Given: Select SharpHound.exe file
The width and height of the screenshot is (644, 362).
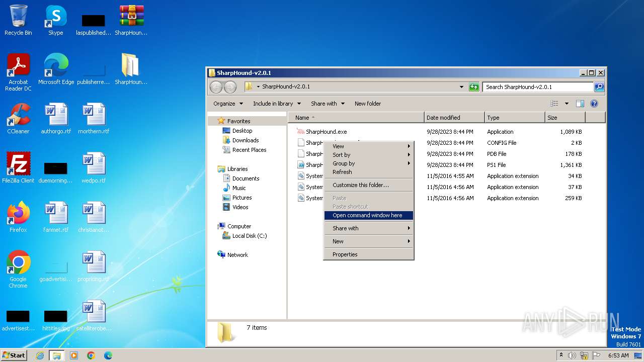Looking at the screenshot, I should (x=326, y=132).
